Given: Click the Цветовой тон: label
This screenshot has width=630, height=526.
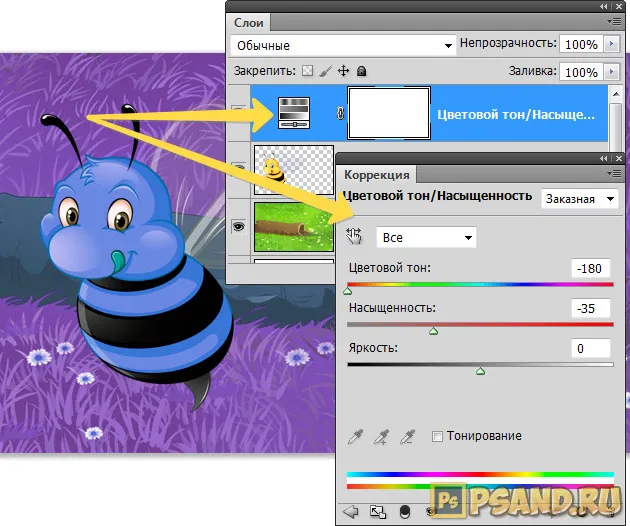Looking at the screenshot, I should (390, 268).
